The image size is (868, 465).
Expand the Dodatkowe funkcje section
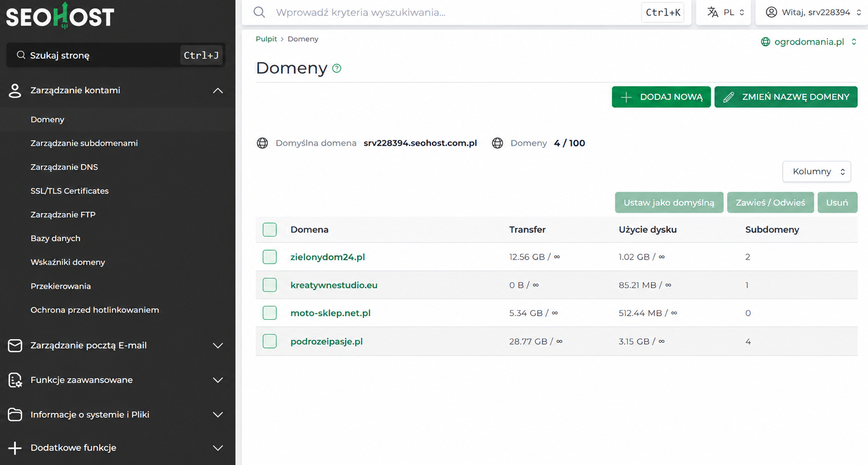(x=218, y=448)
